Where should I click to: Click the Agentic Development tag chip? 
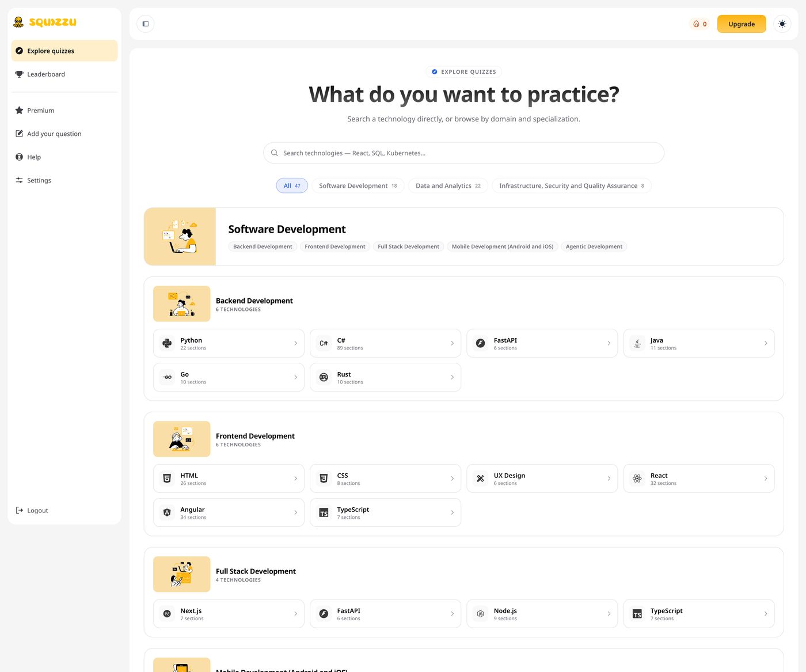[x=594, y=246]
